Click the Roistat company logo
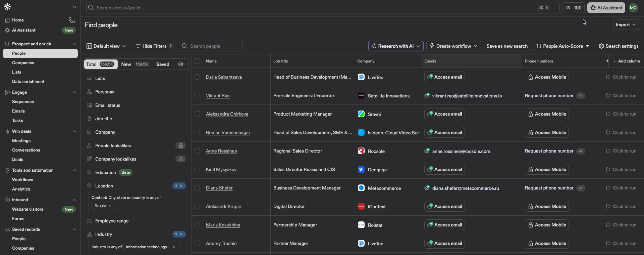 tap(361, 225)
